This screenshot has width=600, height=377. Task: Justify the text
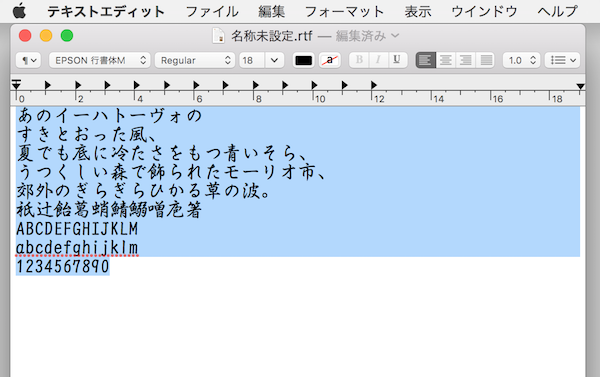pyautogui.click(x=486, y=60)
